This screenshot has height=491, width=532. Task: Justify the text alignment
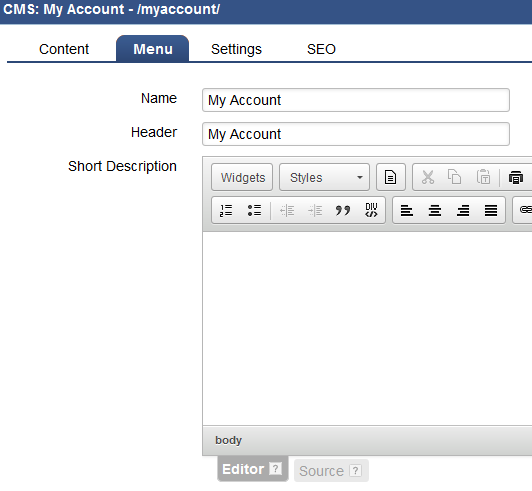pos(491,210)
